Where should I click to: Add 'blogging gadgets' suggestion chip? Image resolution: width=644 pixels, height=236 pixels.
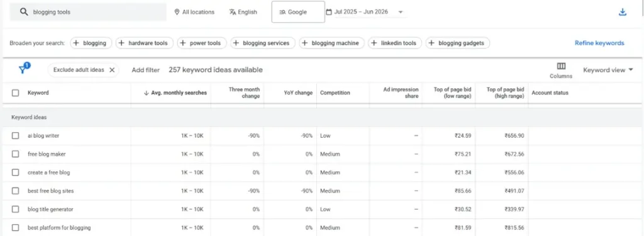tap(458, 43)
